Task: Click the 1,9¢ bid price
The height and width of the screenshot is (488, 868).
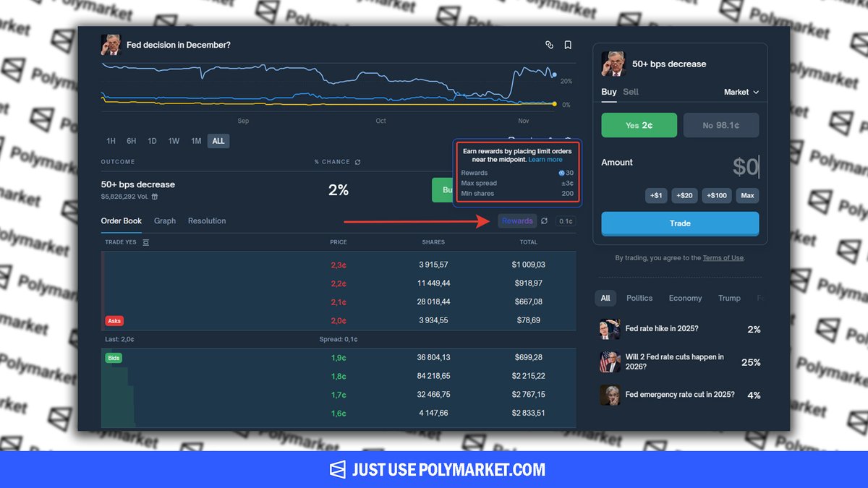Action: coord(339,358)
